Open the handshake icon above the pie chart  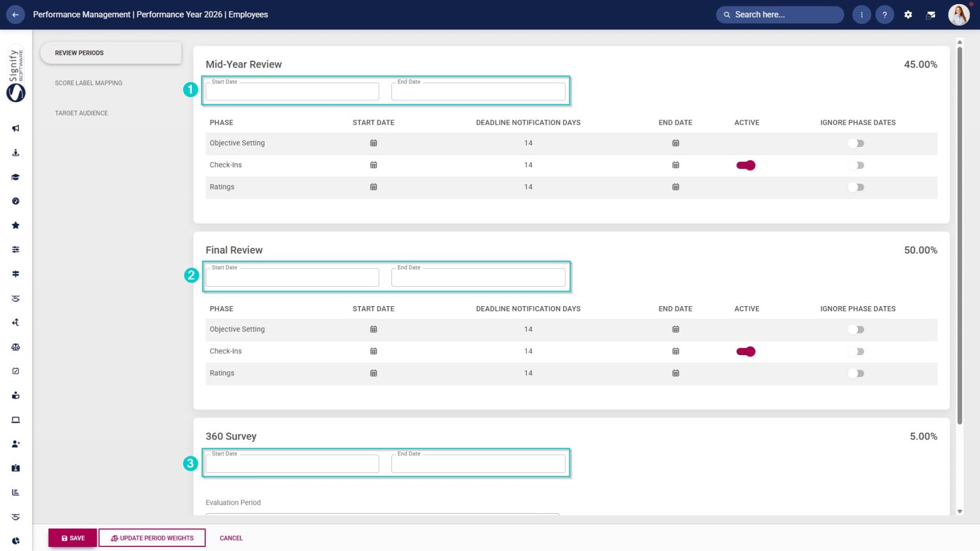click(x=16, y=517)
